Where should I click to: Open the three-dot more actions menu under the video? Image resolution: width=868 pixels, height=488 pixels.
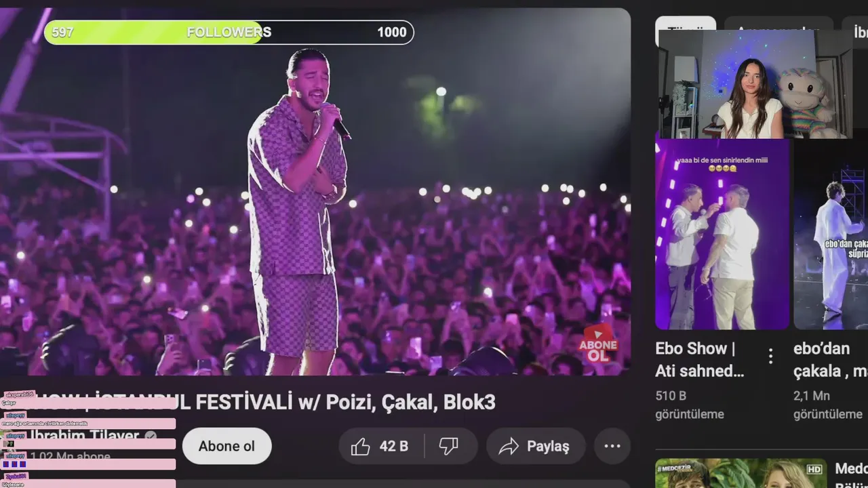pos(612,446)
